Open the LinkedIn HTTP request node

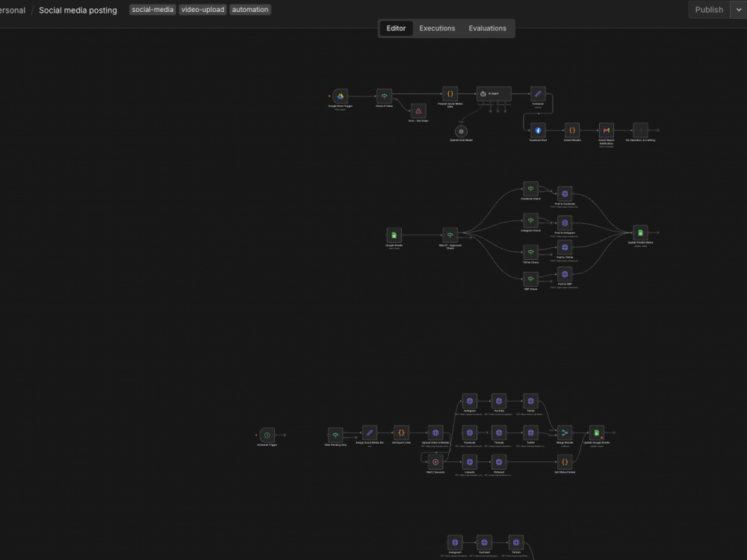(x=470, y=462)
